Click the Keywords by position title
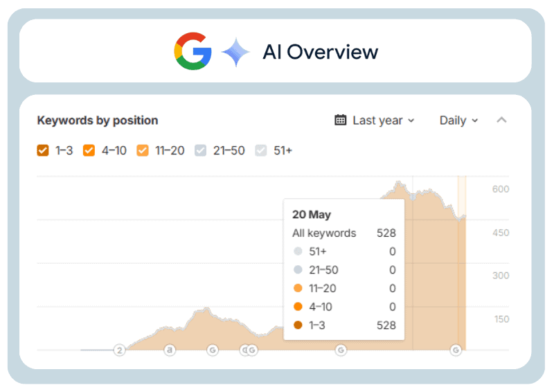Screen dimensions: 554x392 click(x=98, y=121)
